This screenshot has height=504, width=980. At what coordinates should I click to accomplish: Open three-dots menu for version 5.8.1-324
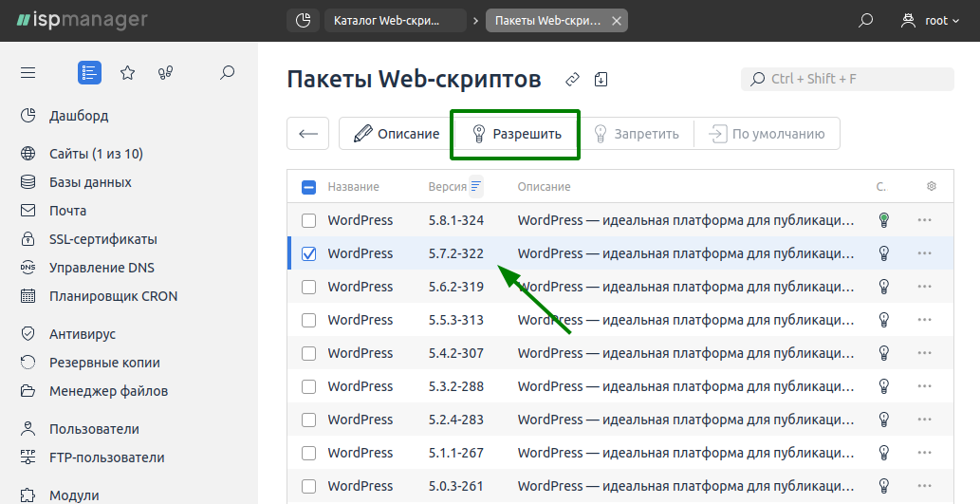(924, 220)
